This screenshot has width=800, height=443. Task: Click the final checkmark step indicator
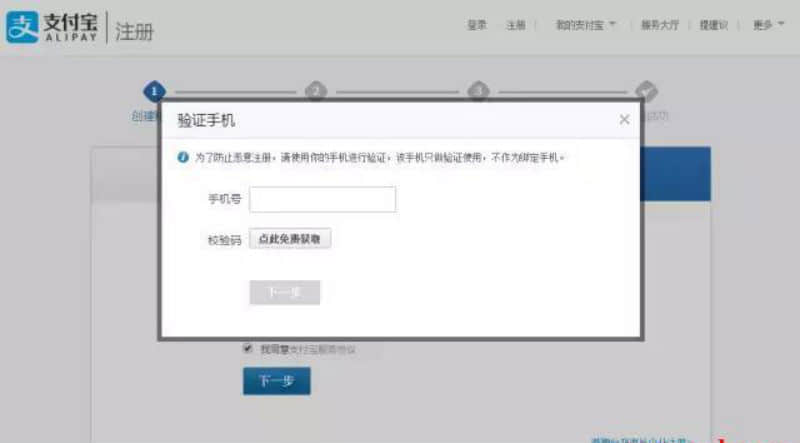646,91
